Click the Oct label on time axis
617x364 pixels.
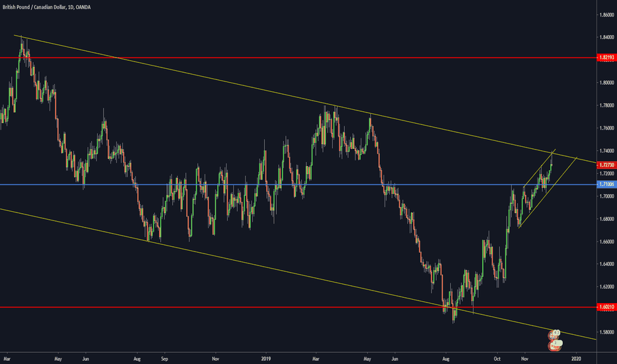click(497, 358)
